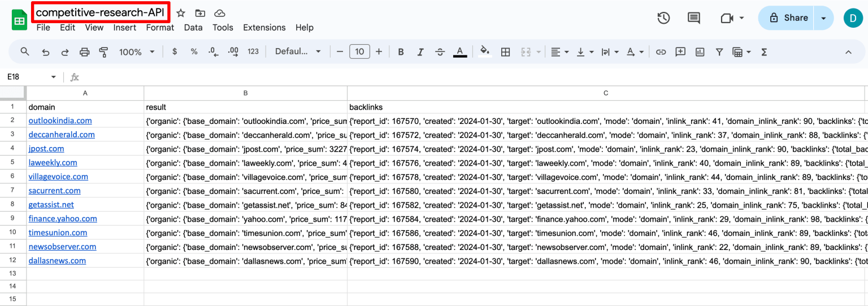Open Share options dropdown arrow
The width and height of the screenshot is (868, 306).
[824, 18]
